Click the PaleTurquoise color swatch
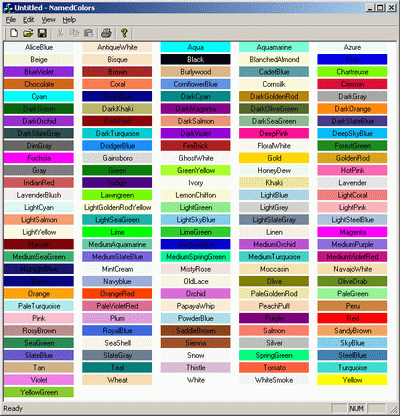 click(39, 306)
